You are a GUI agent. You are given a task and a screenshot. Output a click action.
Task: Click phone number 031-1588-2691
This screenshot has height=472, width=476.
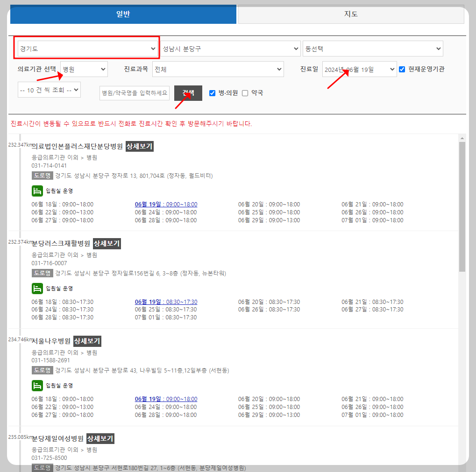[x=51, y=360]
